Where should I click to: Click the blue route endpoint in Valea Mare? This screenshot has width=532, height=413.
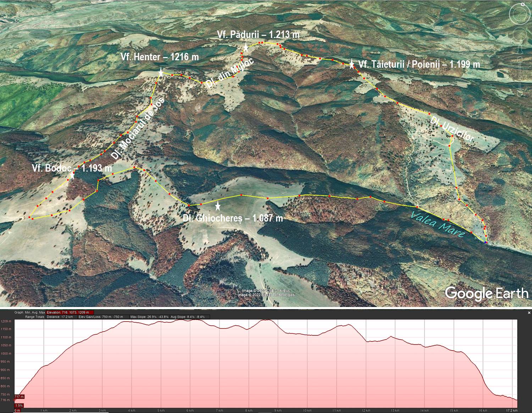click(486, 242)
